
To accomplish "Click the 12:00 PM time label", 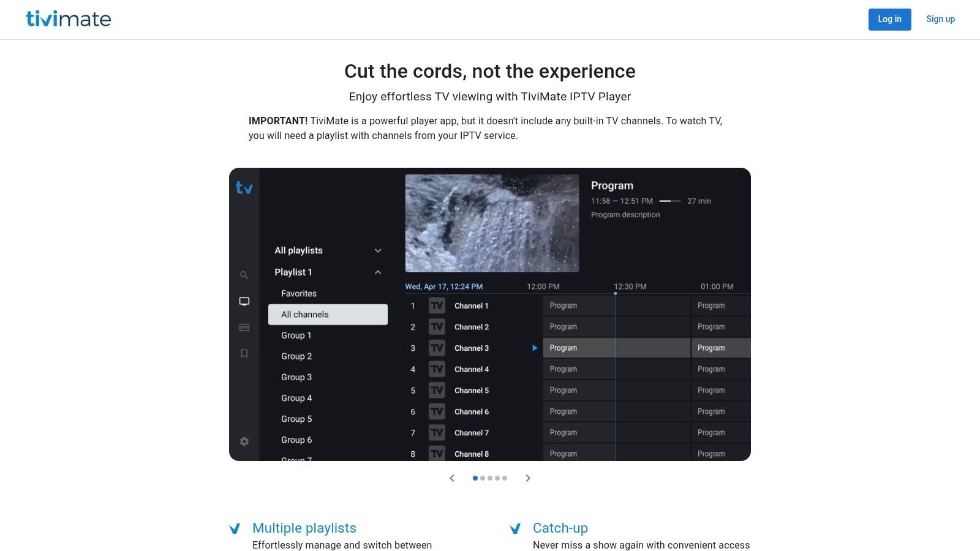I will (x=543, y=287).
